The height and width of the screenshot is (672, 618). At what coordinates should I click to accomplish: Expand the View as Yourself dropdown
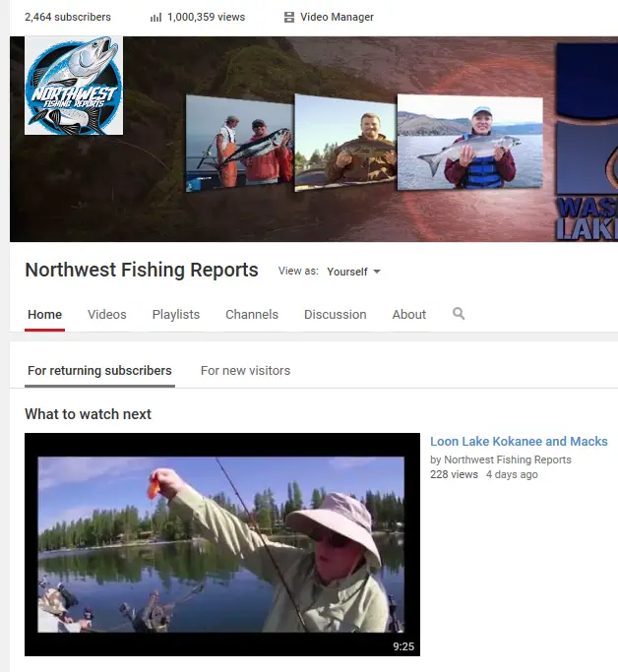point(354,272)
